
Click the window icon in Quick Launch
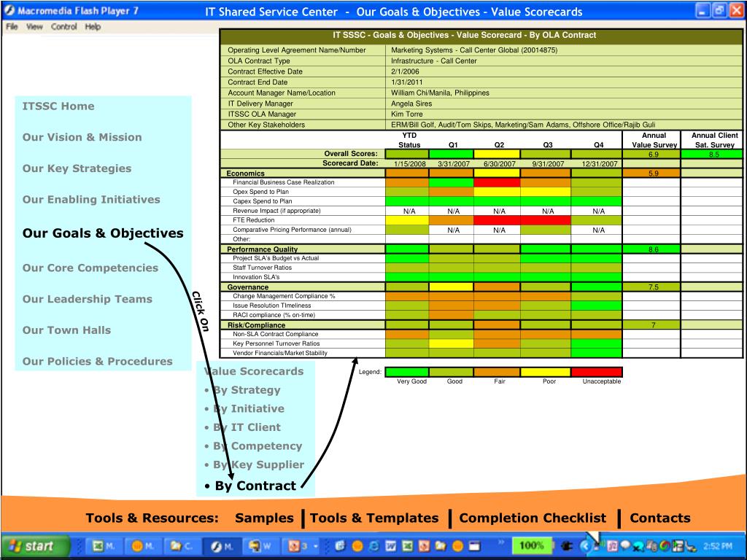tap(474, 546)
